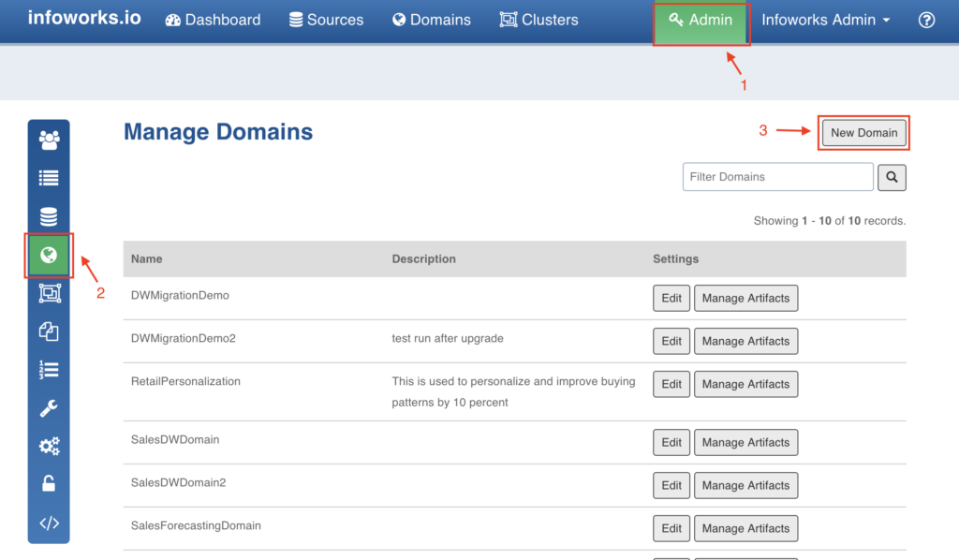Edit the SalesForecastingDomain domain
Screen dimensions: 959x560
point(671,528)
